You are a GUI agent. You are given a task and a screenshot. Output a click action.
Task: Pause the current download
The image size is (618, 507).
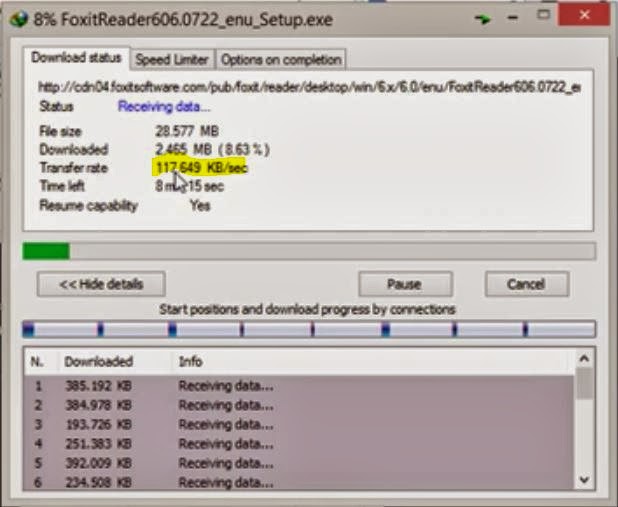click(x=405, y=284)
